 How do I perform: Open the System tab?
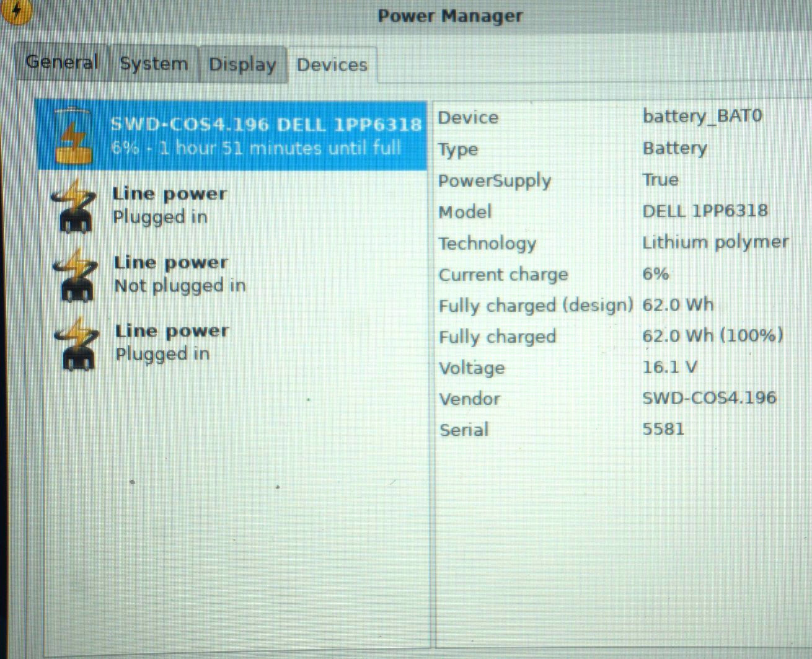pos(154,63)
